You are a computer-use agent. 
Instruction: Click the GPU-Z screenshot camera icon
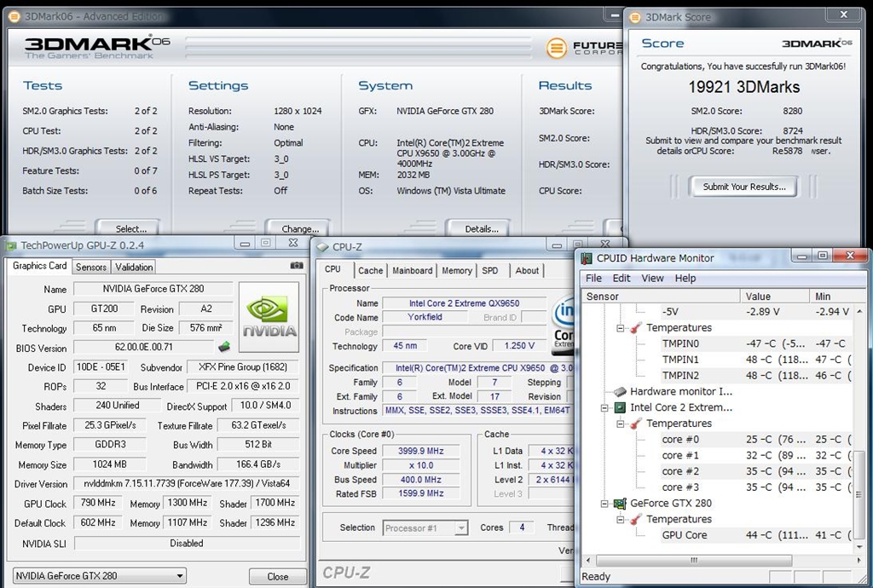click(296, 267)
